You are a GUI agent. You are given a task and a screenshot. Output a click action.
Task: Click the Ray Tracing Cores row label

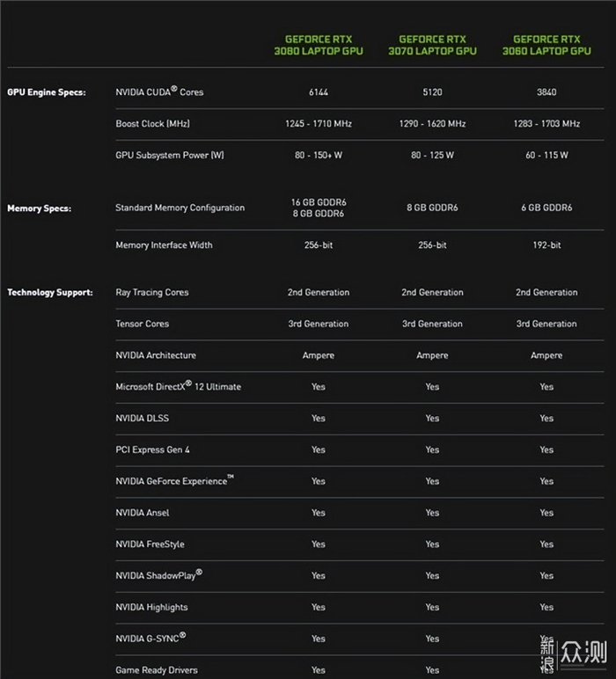coord(151,293)
